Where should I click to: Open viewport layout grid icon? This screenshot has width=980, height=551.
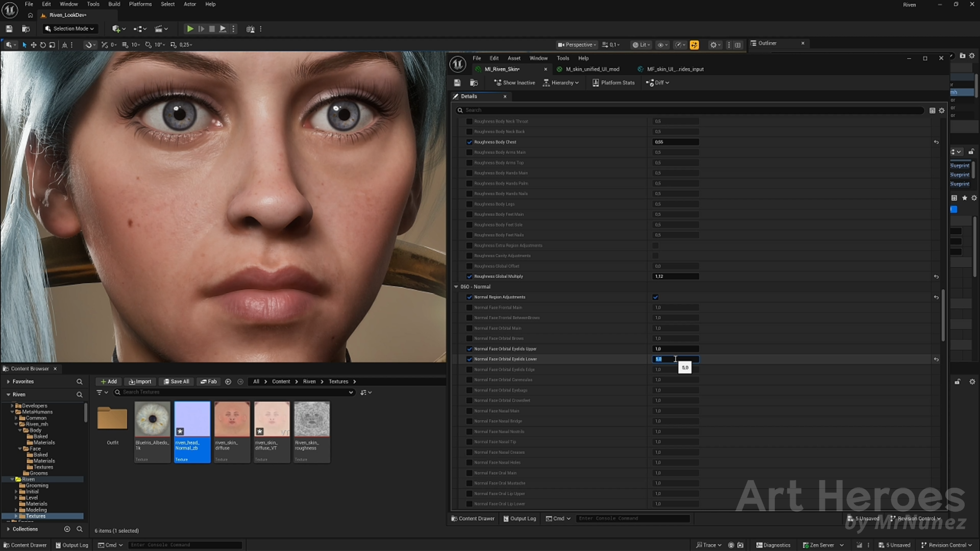click(x=738, y=45)
